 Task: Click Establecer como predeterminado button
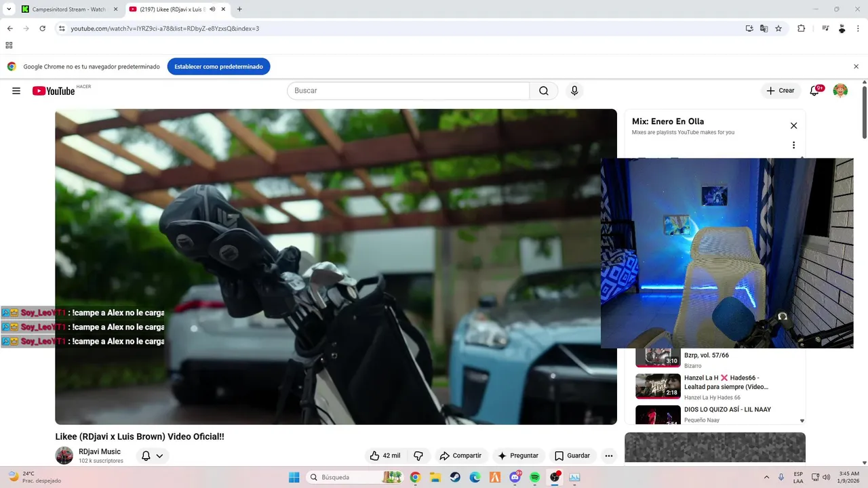point(218,66)
